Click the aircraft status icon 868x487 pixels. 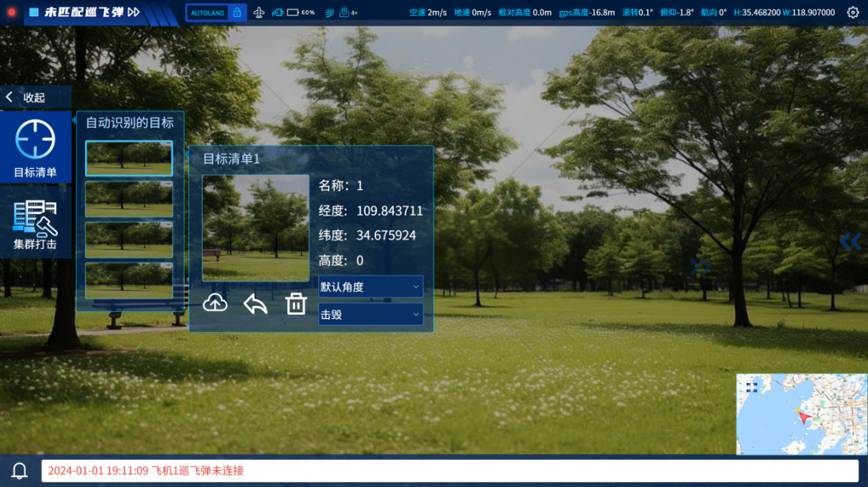(x=259, y=12)
